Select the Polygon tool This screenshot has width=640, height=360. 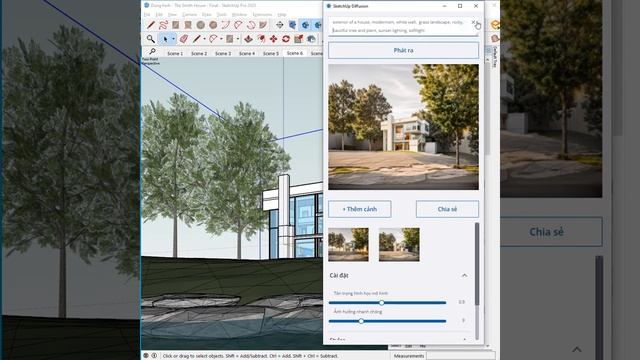pos(213,25)
